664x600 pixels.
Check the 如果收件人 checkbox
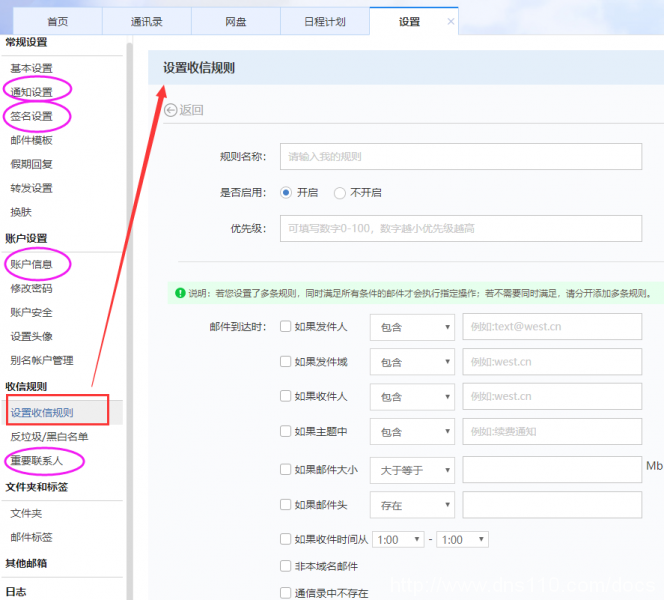tap(285, 396)
